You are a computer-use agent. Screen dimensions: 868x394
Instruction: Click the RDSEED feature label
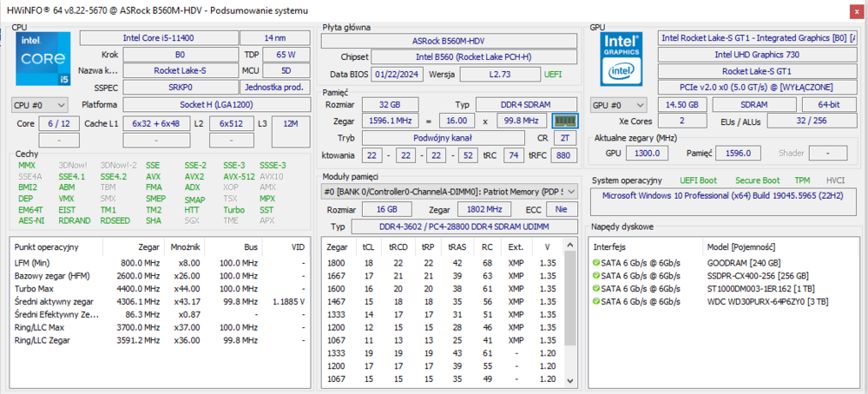(115, 220)
